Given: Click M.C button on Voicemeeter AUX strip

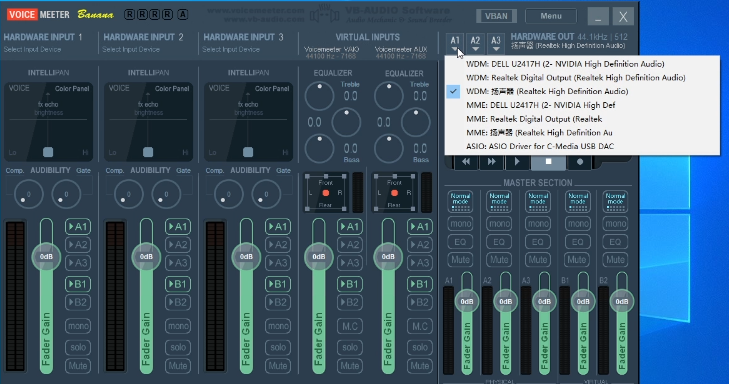Looking at the screenshot, I should point(420,326).
